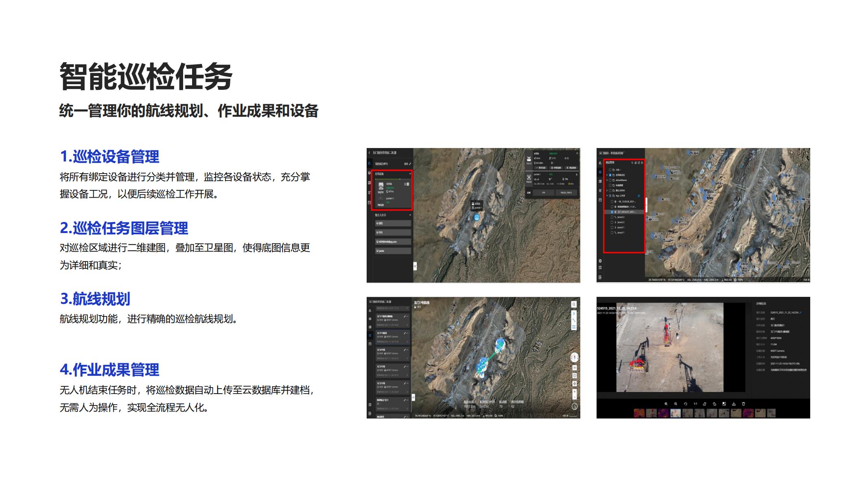Expand the defaultName folder in layer tree

[607, 180]
